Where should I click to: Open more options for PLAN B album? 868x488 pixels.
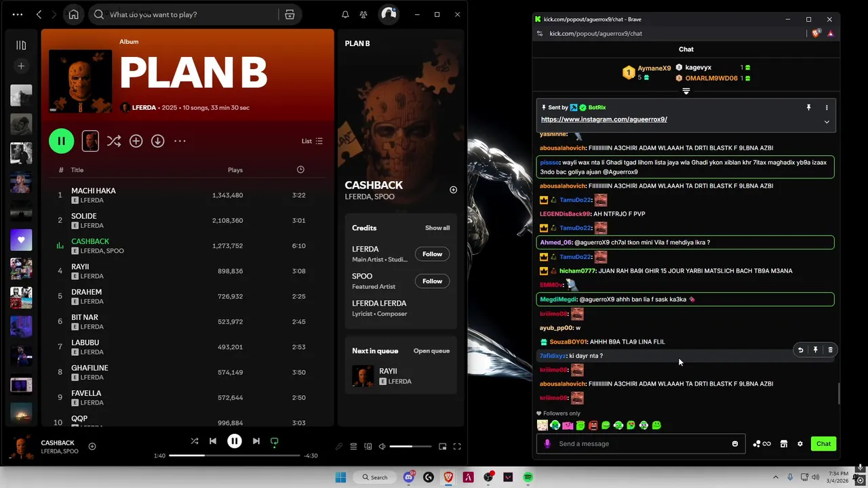tap(180, 141)
